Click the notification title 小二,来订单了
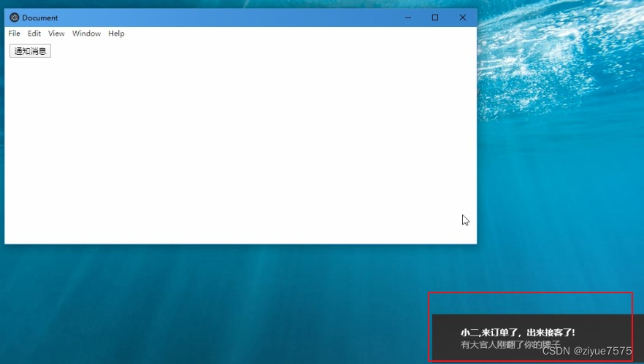 point(518,333)
